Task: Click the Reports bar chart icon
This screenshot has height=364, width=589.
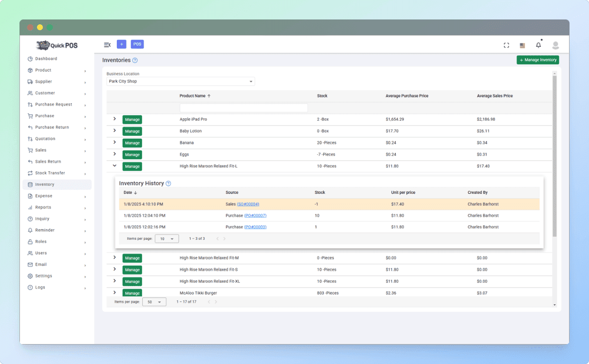Action: 30,207
